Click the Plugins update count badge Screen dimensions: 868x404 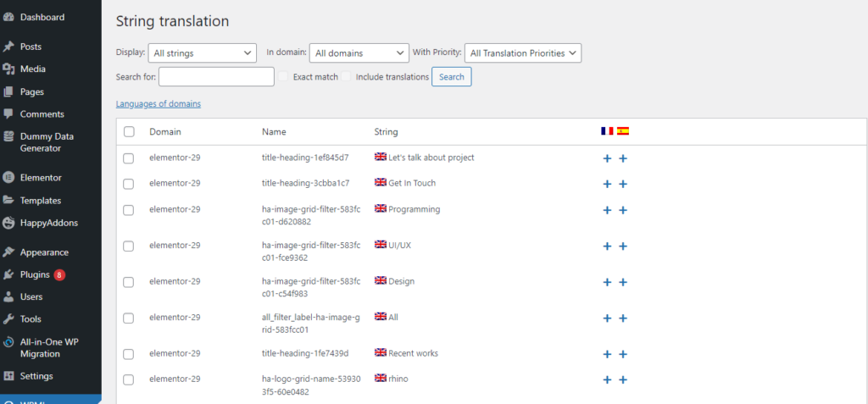(x=59, y=274)
